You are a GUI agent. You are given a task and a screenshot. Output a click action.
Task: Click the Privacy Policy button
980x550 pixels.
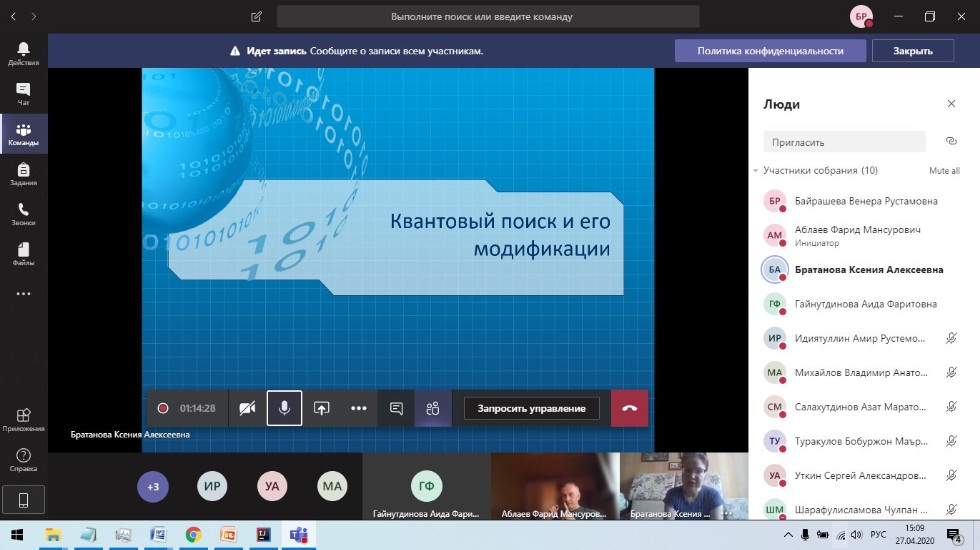pos(770,51)
